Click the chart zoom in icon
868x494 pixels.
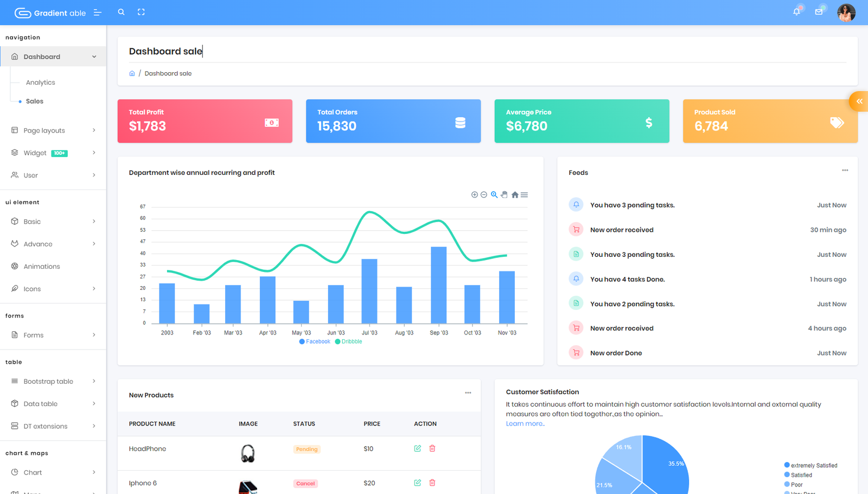tap(475, 194)
